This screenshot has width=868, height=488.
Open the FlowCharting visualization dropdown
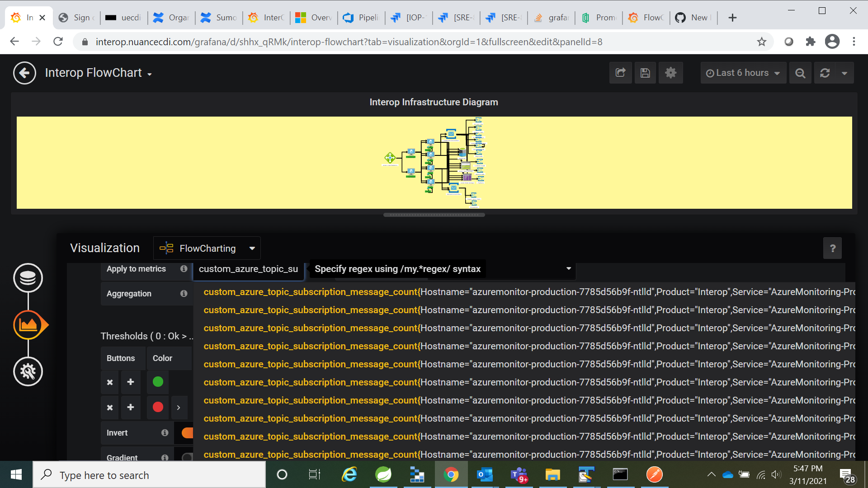206,248
